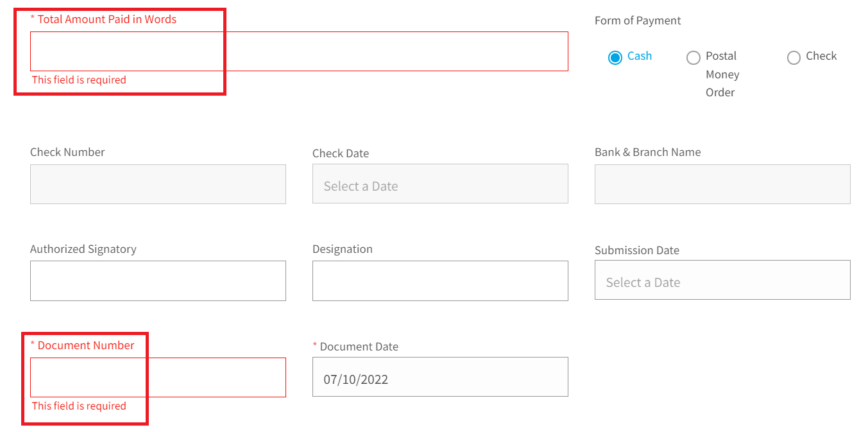This screenshot has height=432, width=868.
Task: Focus the Document Number input box
Action: pos(158,377)
